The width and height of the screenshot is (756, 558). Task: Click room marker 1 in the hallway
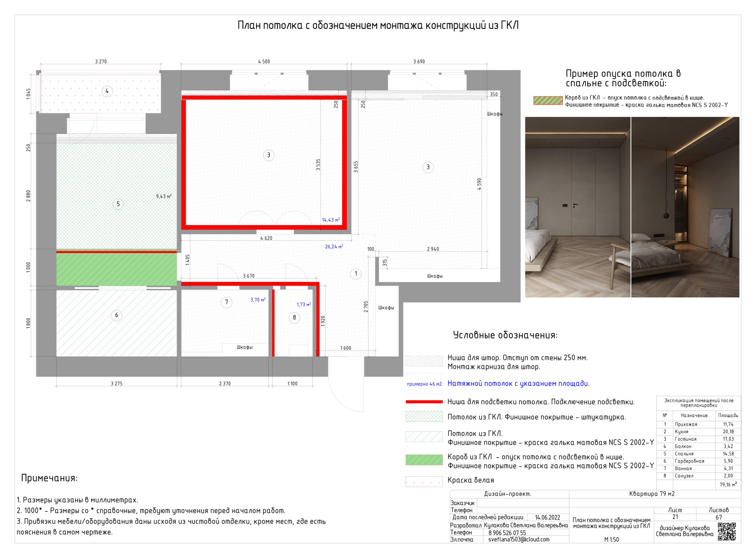356,274
